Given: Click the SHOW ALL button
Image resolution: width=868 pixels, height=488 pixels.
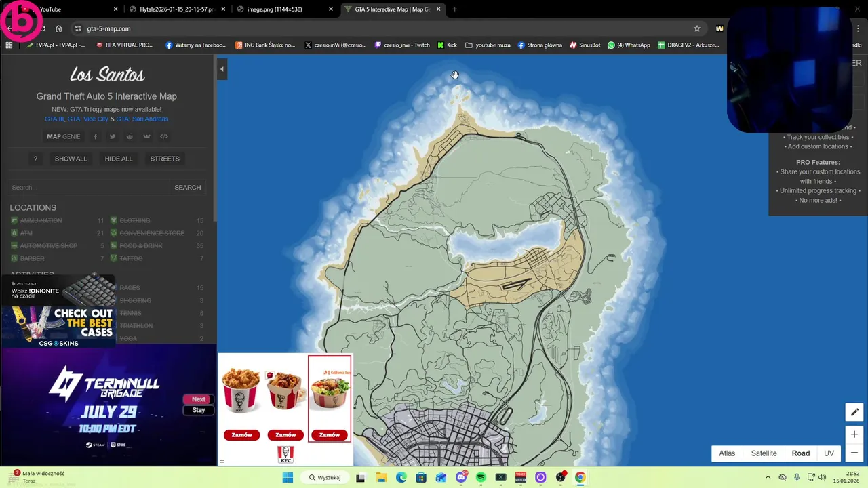Looking at the screenshot, I should [x=71, y=159].
